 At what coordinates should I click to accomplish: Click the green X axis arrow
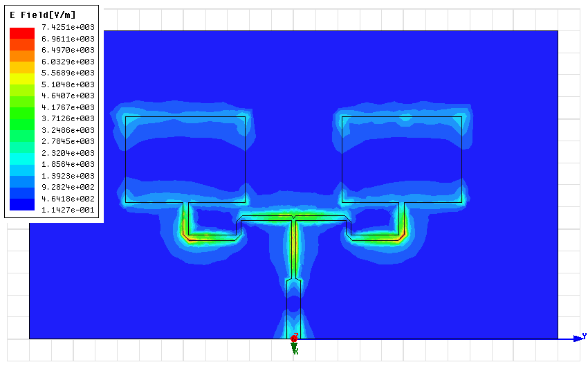(x=295, y=348)
